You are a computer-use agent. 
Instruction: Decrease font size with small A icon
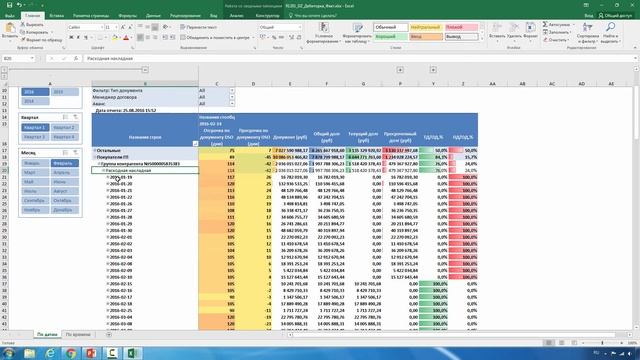click(x=130, y=27)
